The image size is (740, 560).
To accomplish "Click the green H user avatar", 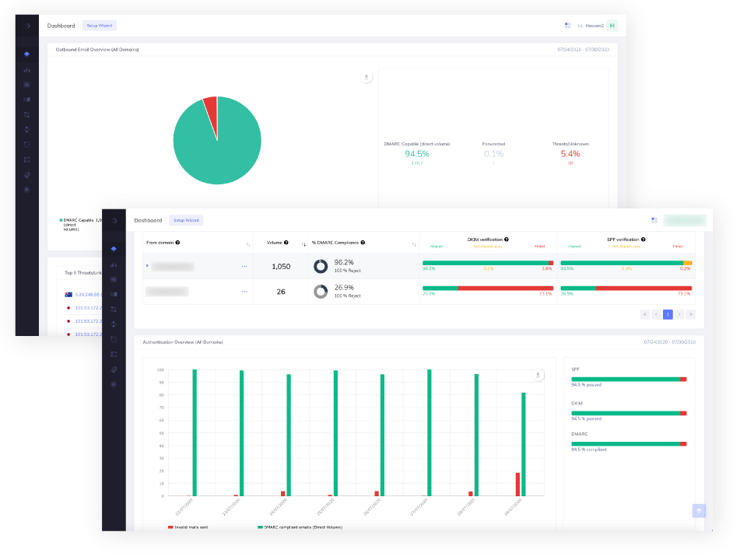I will coord(612,26).
